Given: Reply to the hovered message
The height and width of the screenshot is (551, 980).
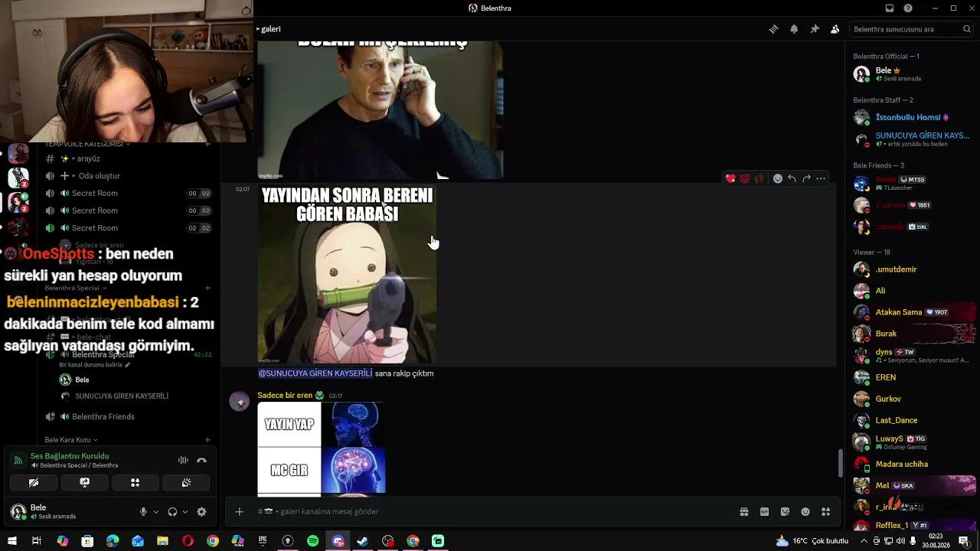Looking at the screenshot, I should (x=792, y=178).
